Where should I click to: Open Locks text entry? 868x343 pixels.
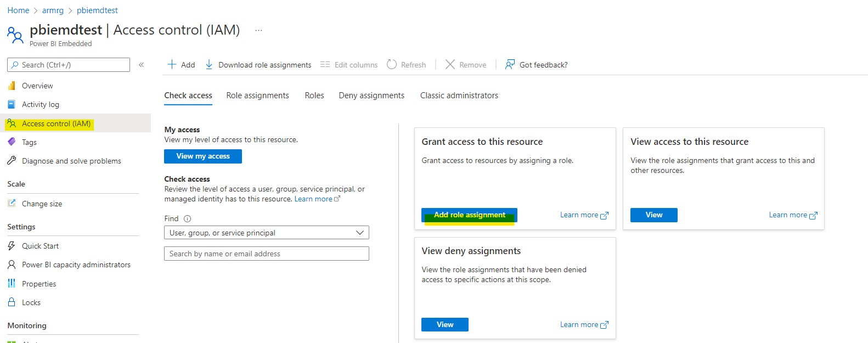(x=31, y=302)
